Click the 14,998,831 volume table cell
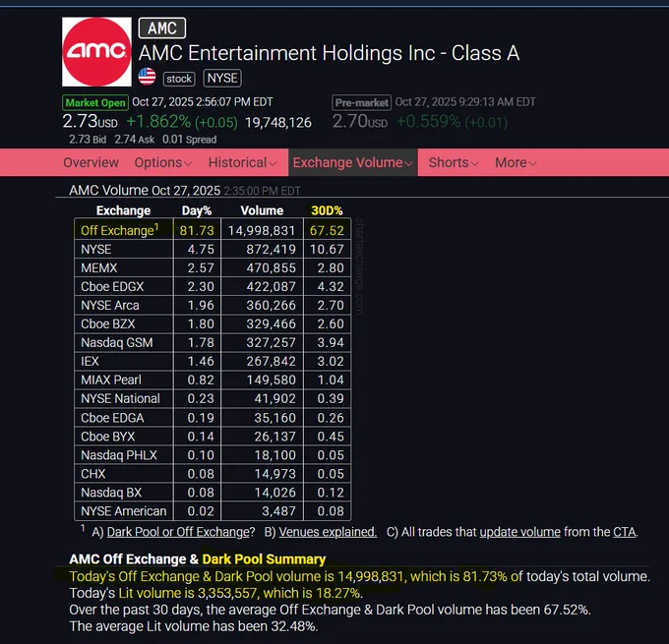This screenshot has width=669, height=644. [262, 230]
